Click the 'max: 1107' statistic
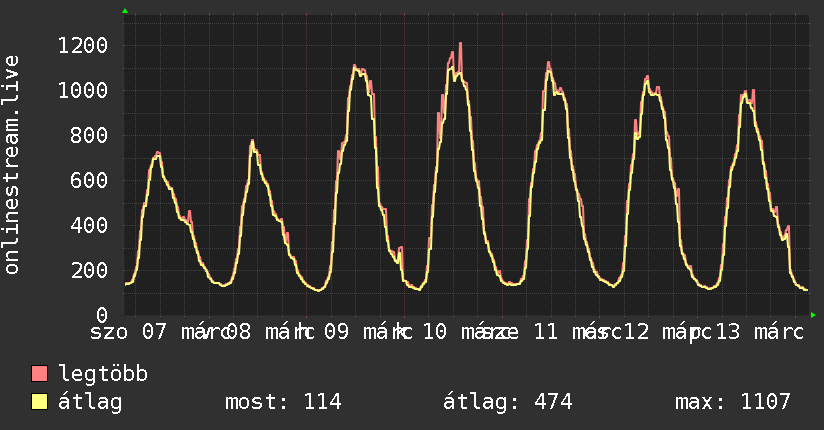 [x=733, y=402]
